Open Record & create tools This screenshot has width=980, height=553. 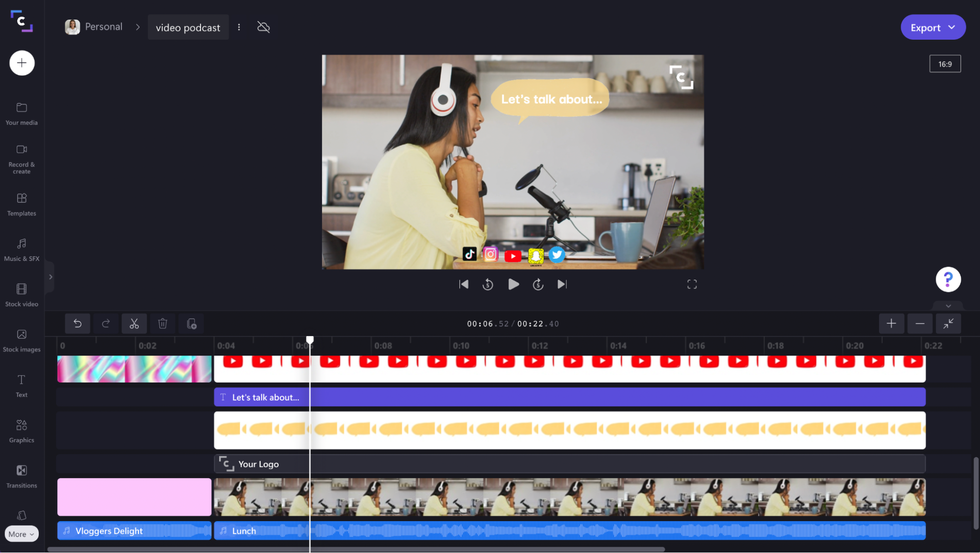click(22, 159)
